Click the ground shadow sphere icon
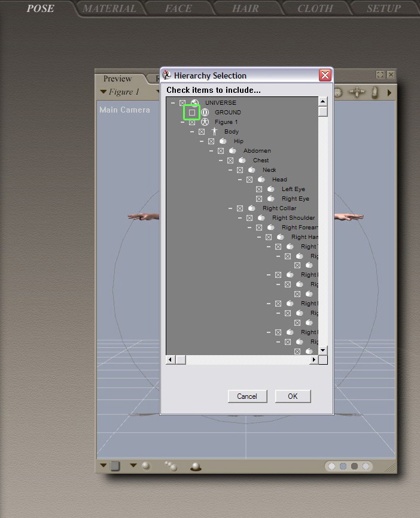420x518 pixels. pyautogui.click(x=195, y=466)
